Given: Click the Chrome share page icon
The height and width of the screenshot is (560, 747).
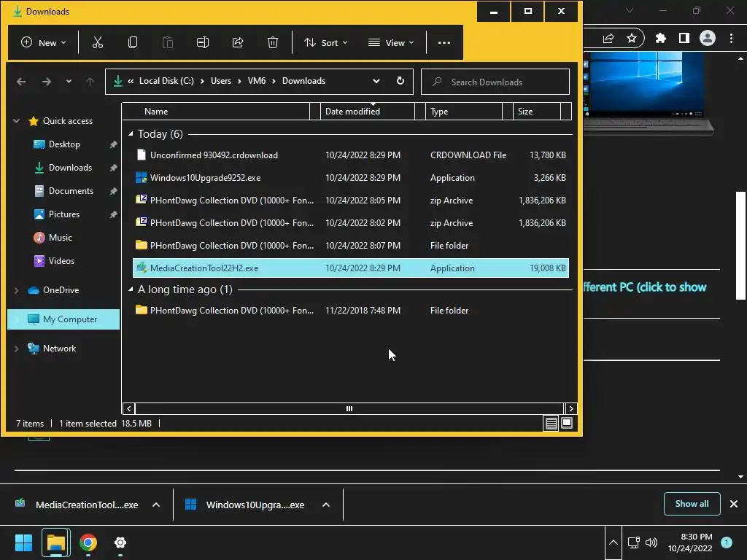Looking at the screenshot, I should (x=608, y=38).
